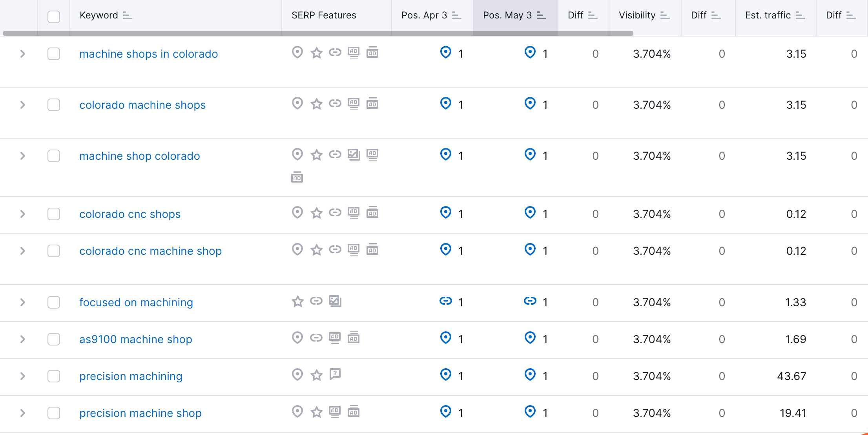Open keyword link precision machining
868x435 pixels.
point(131,376)
